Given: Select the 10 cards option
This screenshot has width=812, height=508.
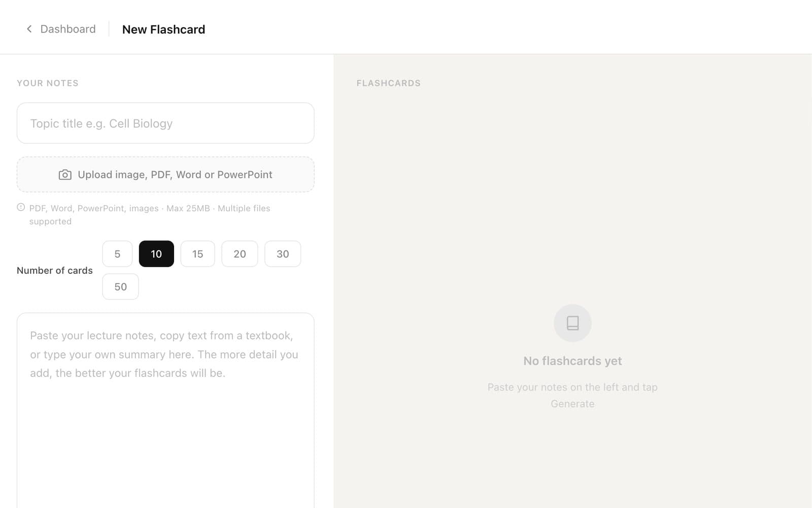Looking at the screenshot, I should click(x=156, y=254).
